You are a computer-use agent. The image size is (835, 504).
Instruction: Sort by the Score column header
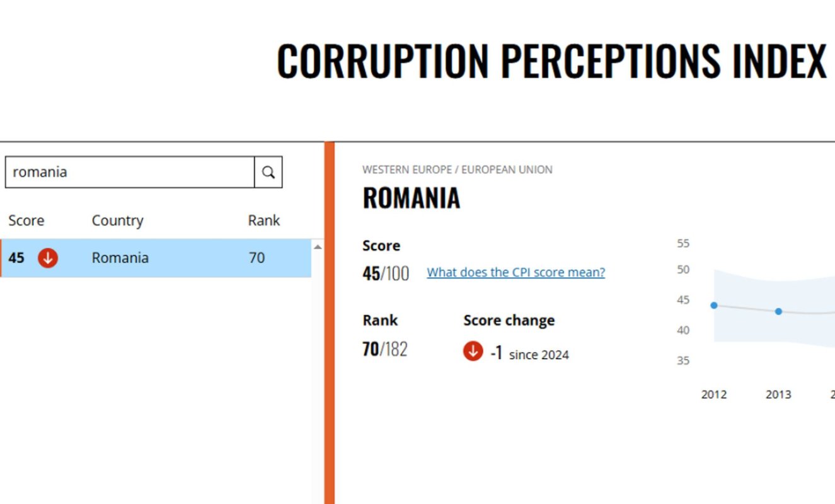[26, 220]
